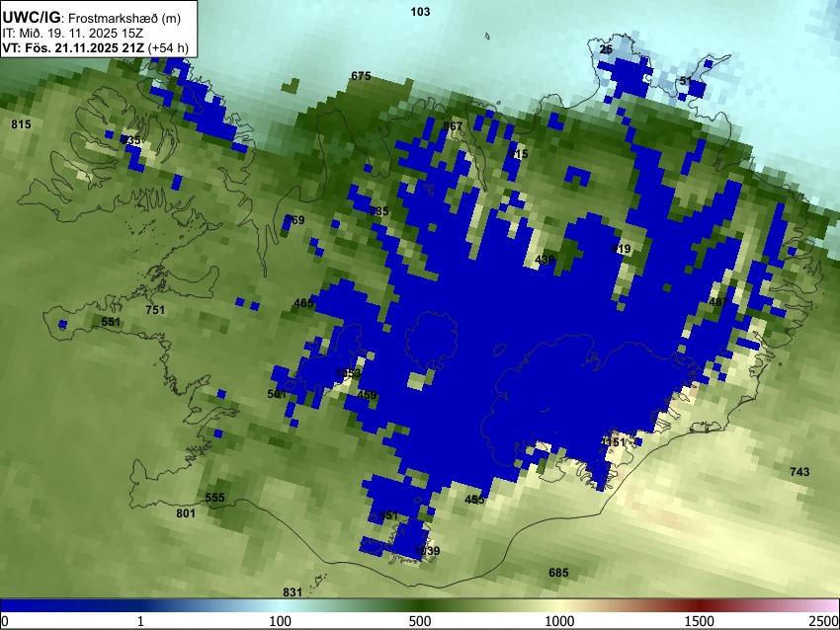Image resolution: width=840 pixels, height=630 pixels.
Task: Select the IT: Mið. 19. 11. 2025 15Z line
Action: [x=72, y=34]
